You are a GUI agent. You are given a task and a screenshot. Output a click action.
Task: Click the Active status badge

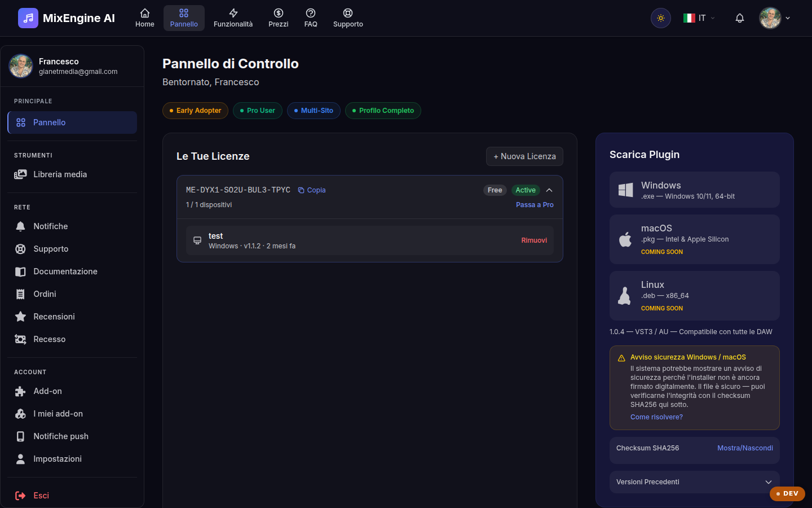pos(526,190)
